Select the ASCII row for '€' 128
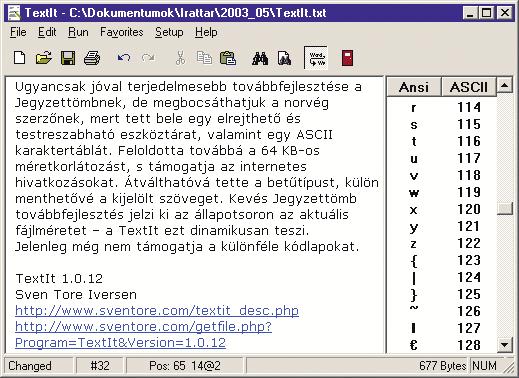Screen dimensions: 519x378 pyautogui.click(x=442, y=345)
